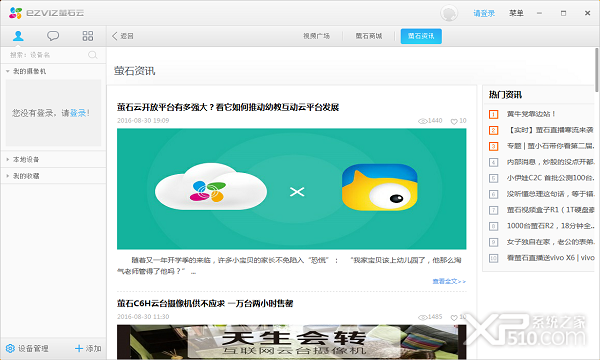Click the heart like icon showing 10

point(454,121)
